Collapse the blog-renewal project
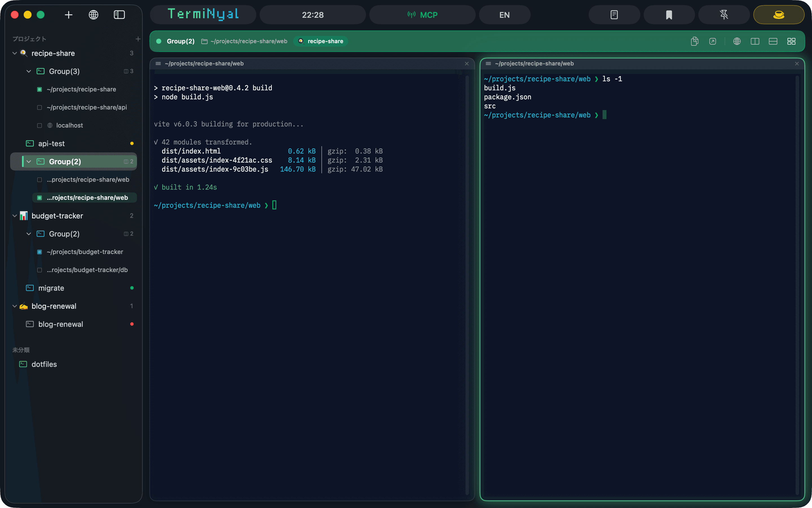 (x=15, y=306)
